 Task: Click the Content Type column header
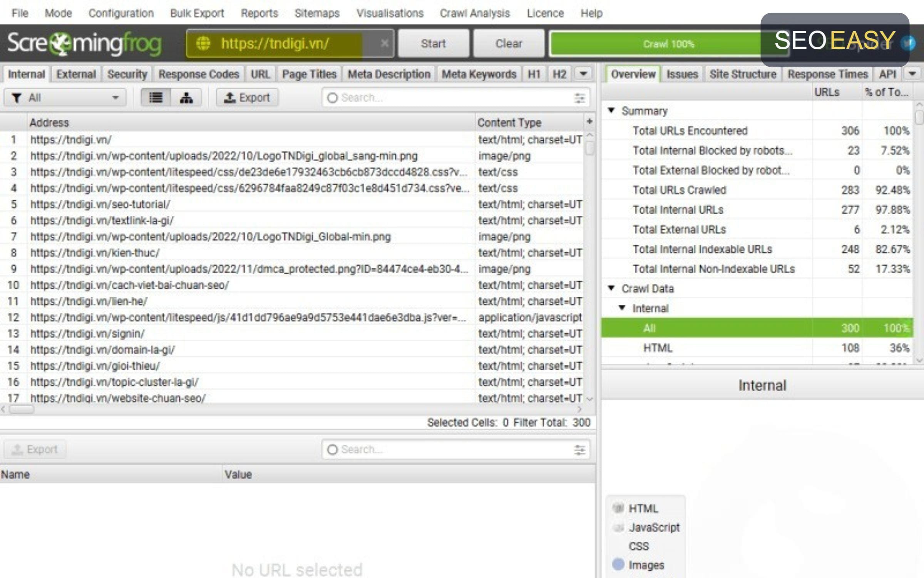click(530, 123)
